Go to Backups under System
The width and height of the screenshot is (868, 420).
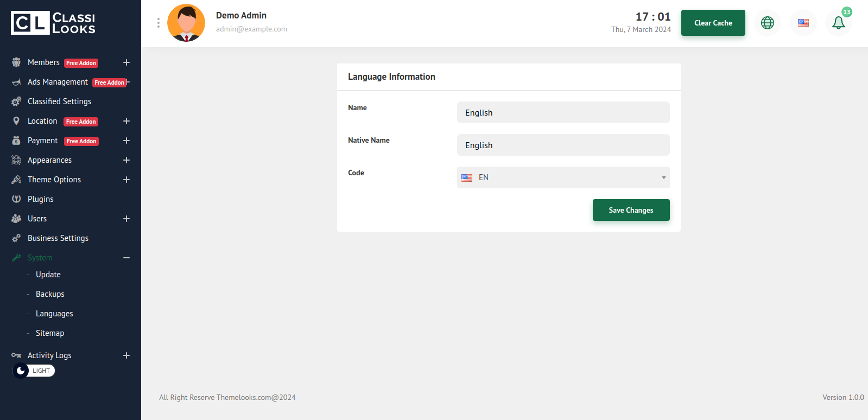pos(50,294)
